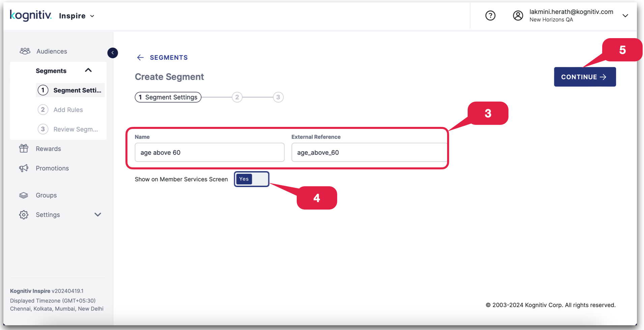Open Audiences in the sidebar
The width and height of the screenshot is (644, 330).
pos(52,51)
